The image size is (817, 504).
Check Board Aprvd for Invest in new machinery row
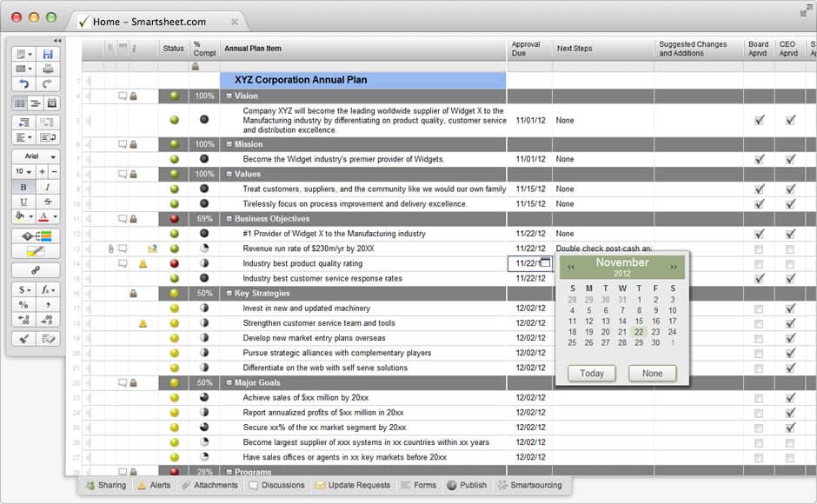click(x=759, y=308)
